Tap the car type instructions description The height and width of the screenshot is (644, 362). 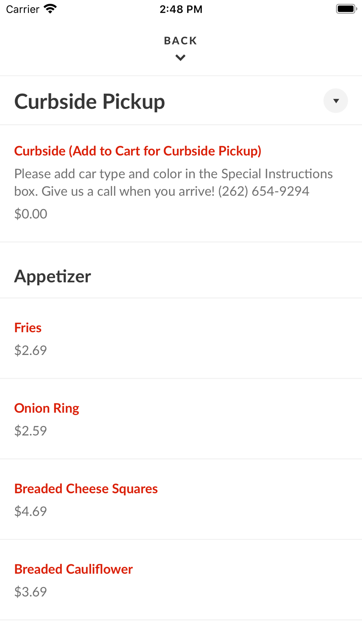click(173, 182)
